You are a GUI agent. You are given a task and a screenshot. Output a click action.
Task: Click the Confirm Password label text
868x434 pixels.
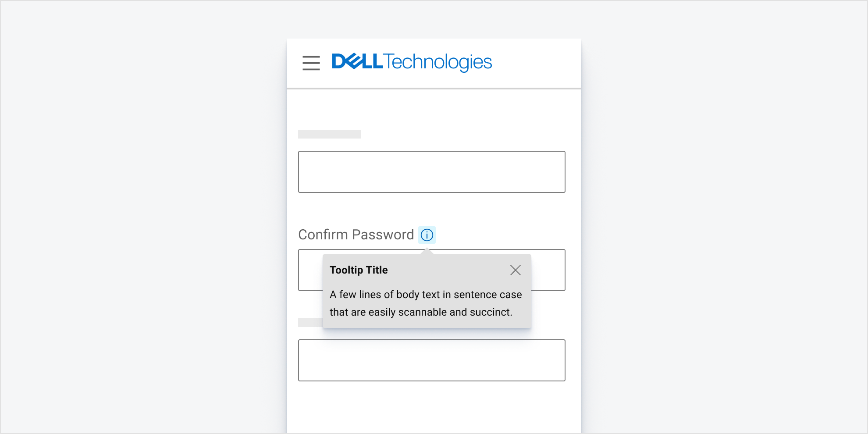(356, 235)
